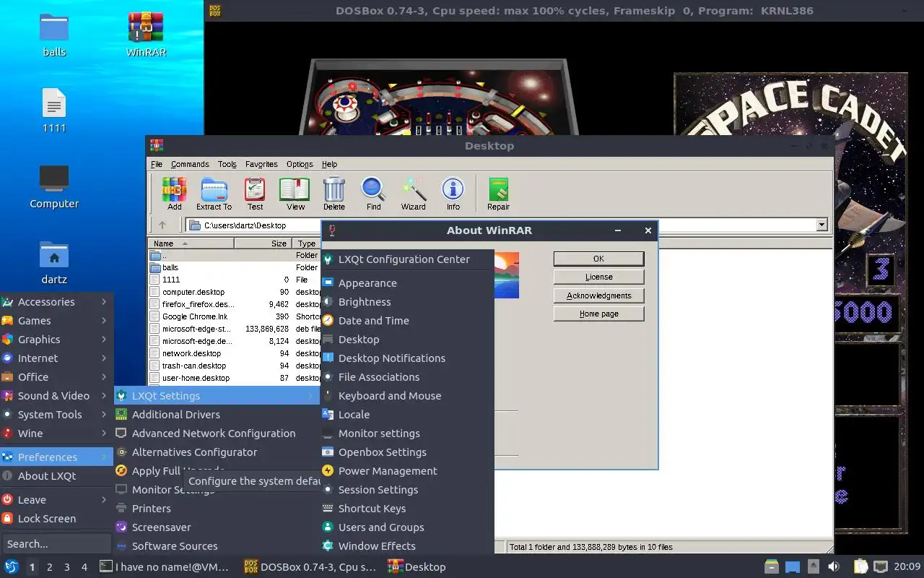Select microsoft-edge-st... row in file list
This screenshot has height=578, width=924.
tap(234, 329)
